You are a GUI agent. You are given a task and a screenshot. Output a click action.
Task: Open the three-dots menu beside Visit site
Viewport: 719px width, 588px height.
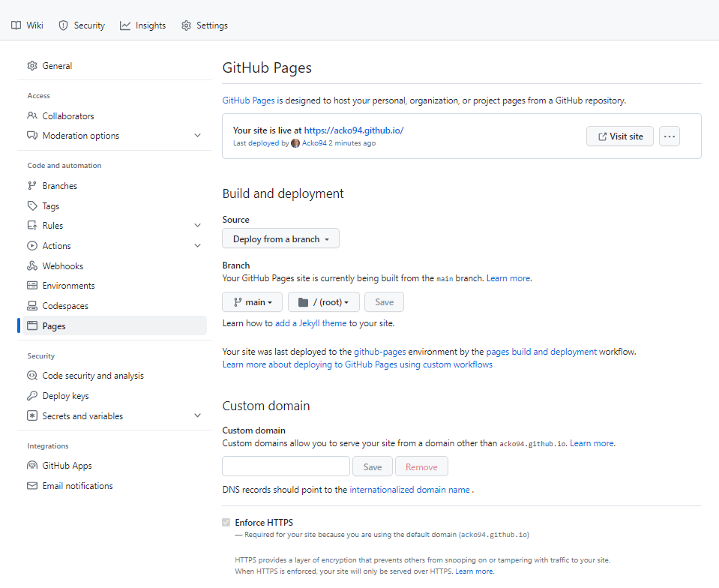pos(670,136)
